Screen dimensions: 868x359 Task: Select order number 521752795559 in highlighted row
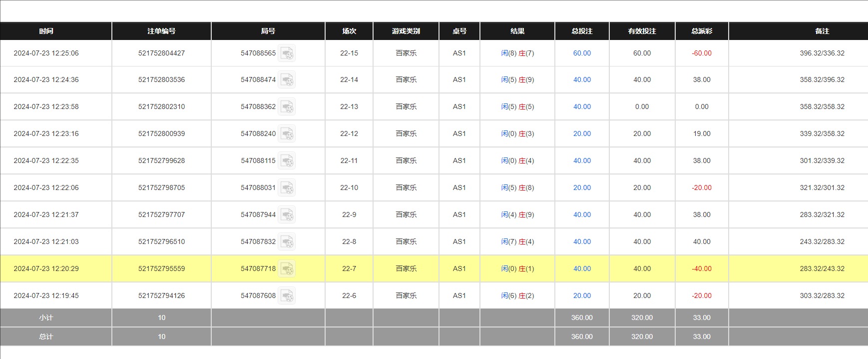[x=161, y=268]
